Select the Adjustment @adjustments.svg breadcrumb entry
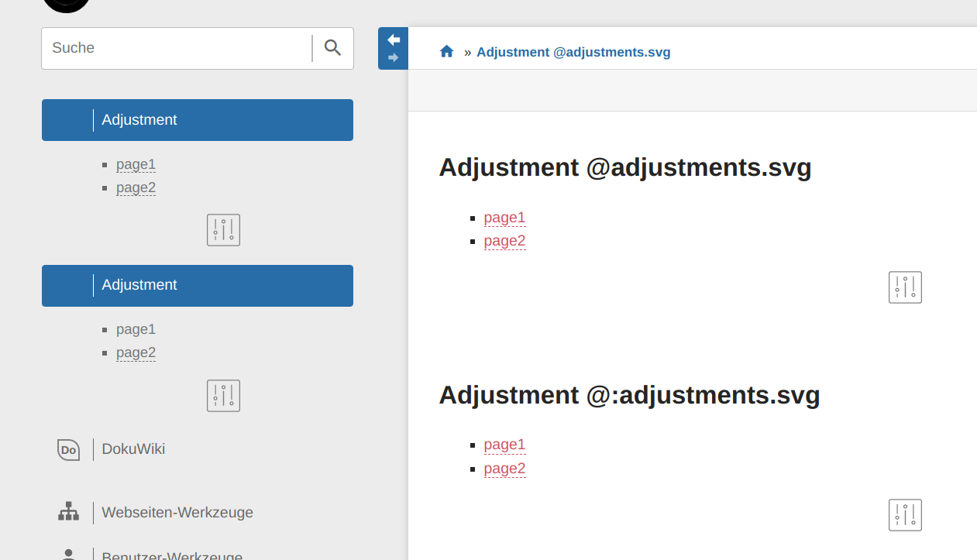Image resolution: width=977 pixels, height=560 pixels. pos(573,51)
